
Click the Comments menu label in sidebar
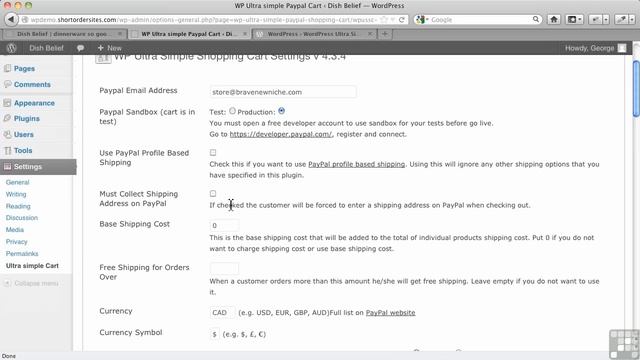[32, 84]
